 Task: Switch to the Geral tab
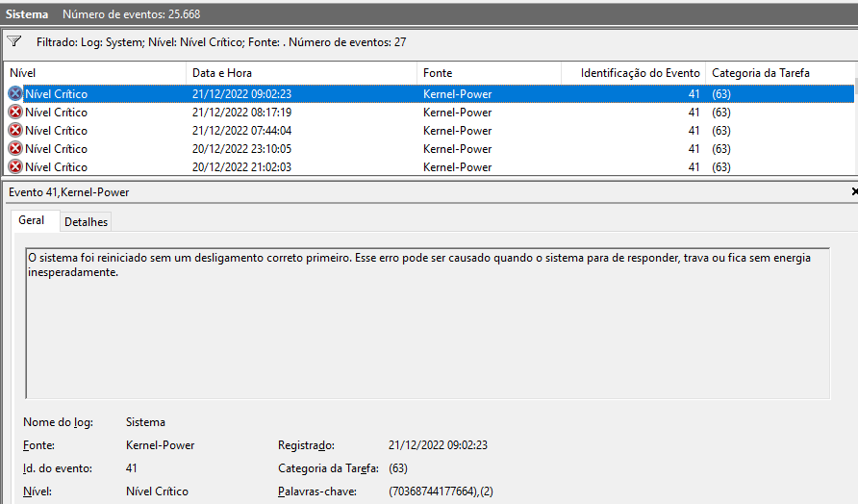[x=31, y=220]
